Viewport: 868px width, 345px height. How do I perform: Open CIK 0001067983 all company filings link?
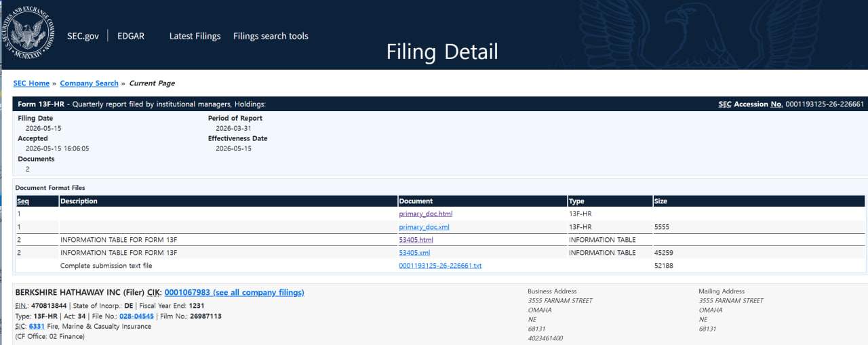[234, 293]
